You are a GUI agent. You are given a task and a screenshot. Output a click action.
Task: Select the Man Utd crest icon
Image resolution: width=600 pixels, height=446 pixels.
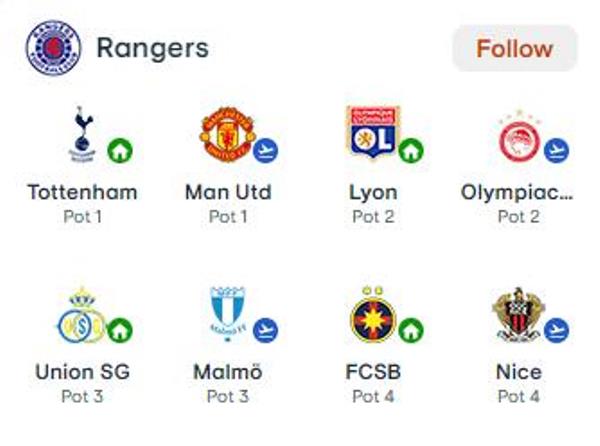(x=227, y=134)
